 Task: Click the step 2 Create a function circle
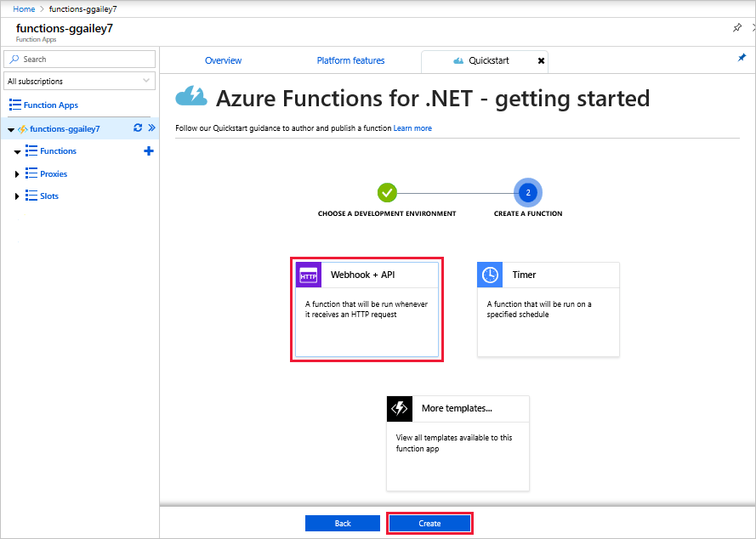click(528, 193)
